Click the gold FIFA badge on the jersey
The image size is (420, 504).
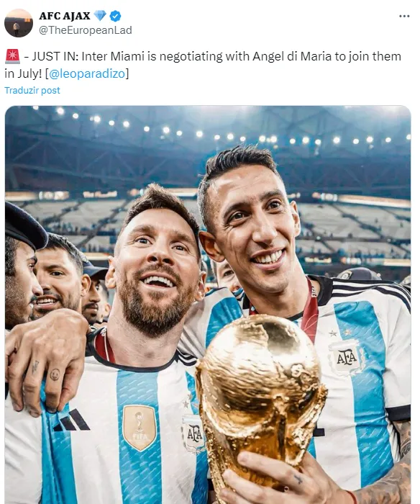click(x=140, y=428)
